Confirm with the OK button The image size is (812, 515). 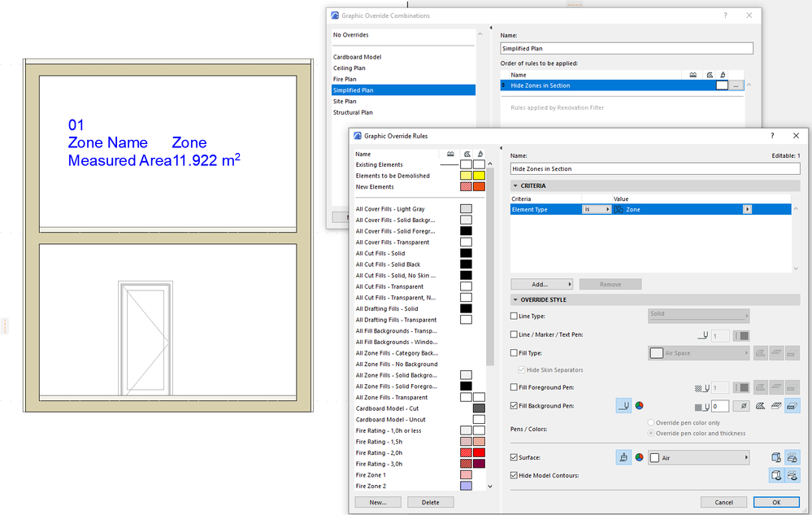click(x=776, y=502)
